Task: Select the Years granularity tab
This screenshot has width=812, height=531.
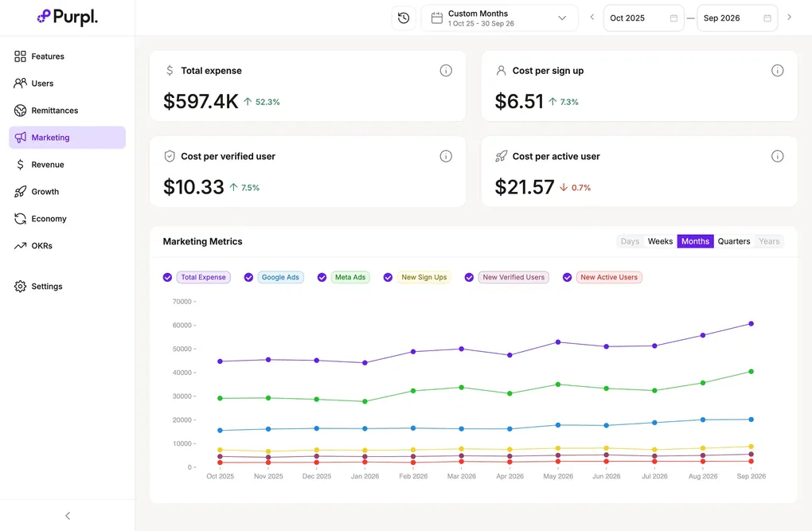Action: point(769,241)
